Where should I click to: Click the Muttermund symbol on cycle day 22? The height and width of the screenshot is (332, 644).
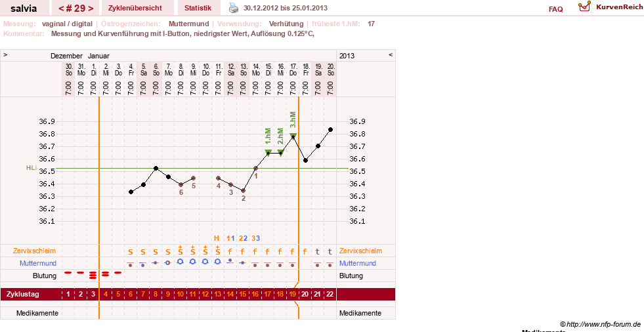click(330, 264)
